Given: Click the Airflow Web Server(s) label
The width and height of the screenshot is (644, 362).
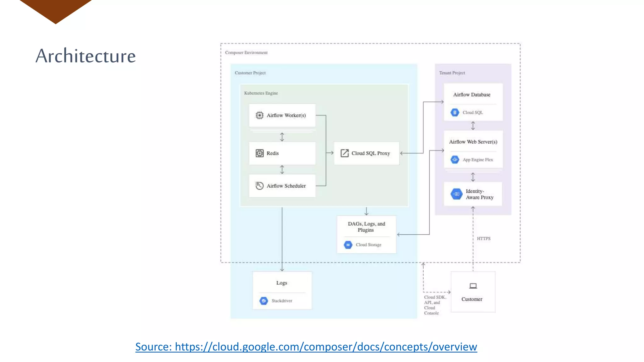Looking at the screenshot, I should 473,142.
